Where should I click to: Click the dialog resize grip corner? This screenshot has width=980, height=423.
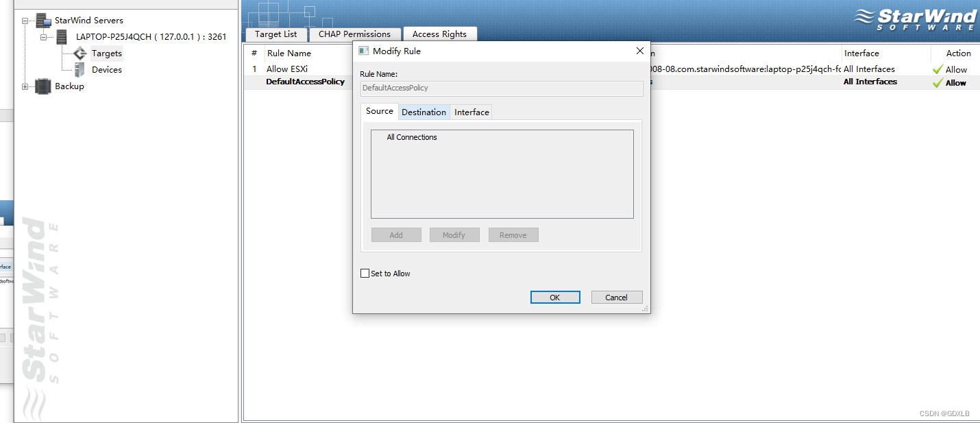pos(645,309)
